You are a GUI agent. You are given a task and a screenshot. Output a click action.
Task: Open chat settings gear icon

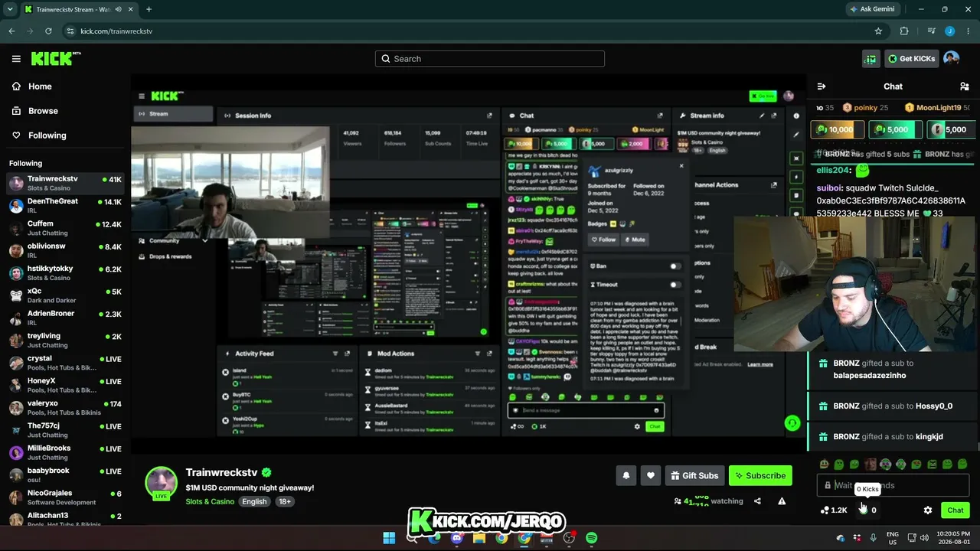pos(928,510)
